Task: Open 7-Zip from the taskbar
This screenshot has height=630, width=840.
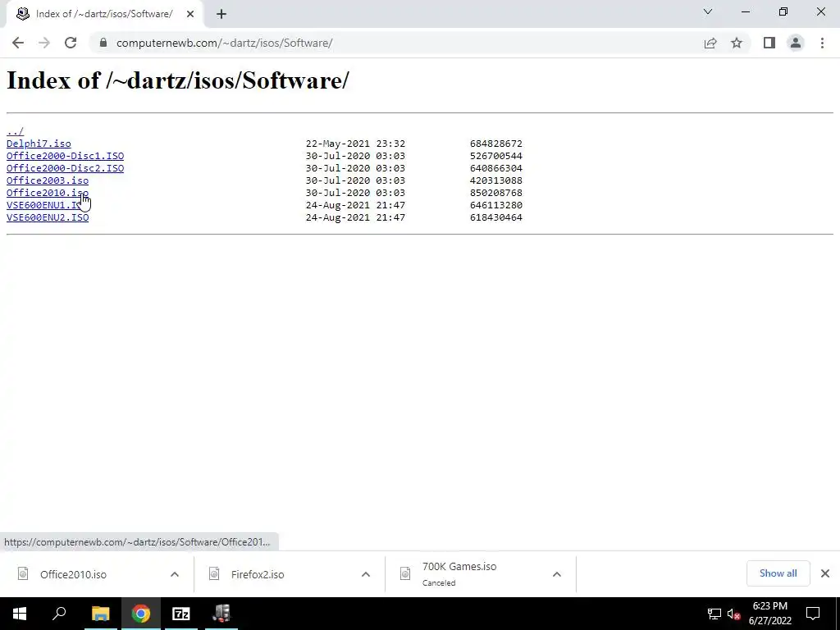Action: coord(181,614)
